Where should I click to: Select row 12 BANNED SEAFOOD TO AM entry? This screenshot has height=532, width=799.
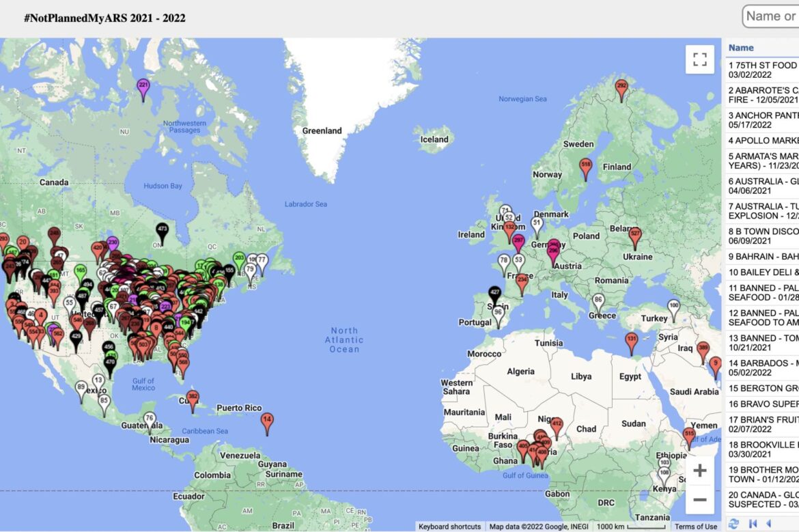click(762, 318)
